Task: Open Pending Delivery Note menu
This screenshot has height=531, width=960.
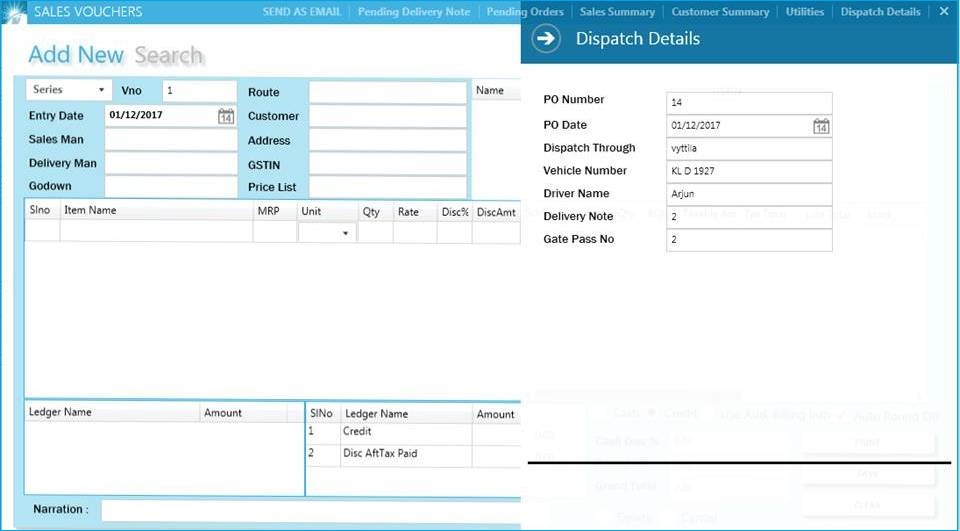Action: 414,12
